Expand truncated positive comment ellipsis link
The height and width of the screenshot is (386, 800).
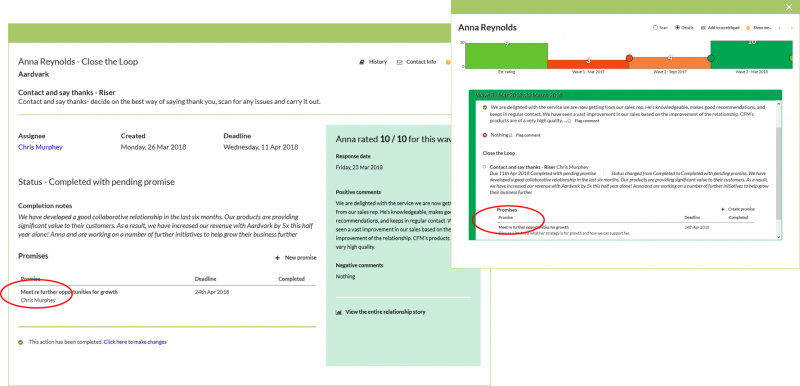point(566,121)
